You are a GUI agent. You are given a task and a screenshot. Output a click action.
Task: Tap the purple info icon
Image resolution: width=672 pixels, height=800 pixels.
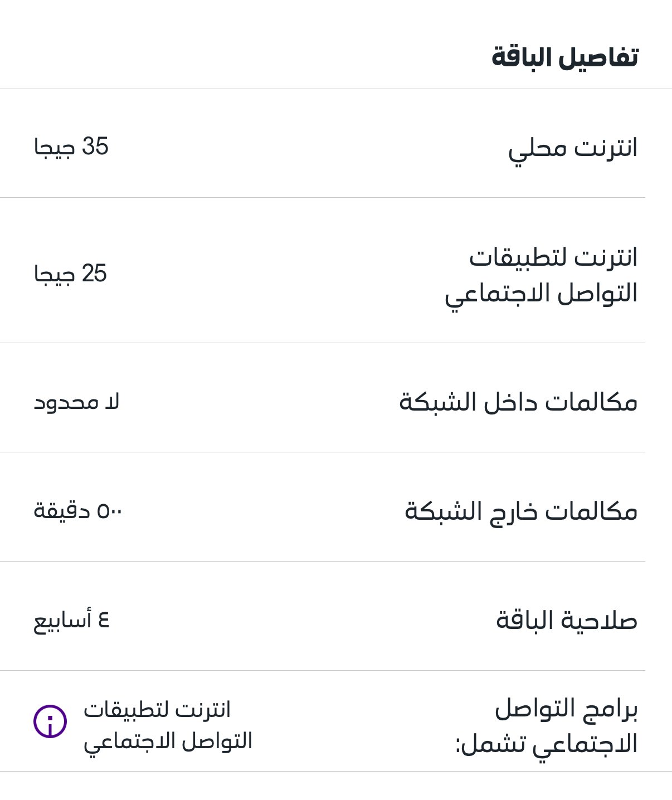[50, 721]
